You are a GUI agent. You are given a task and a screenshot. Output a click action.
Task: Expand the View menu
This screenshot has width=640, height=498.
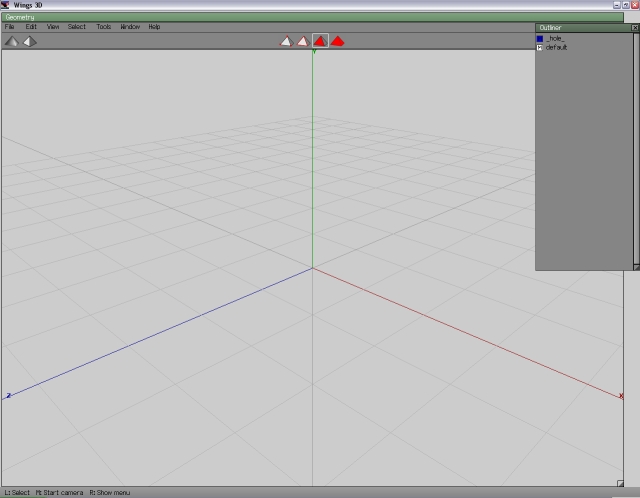[x=53, y=27]
